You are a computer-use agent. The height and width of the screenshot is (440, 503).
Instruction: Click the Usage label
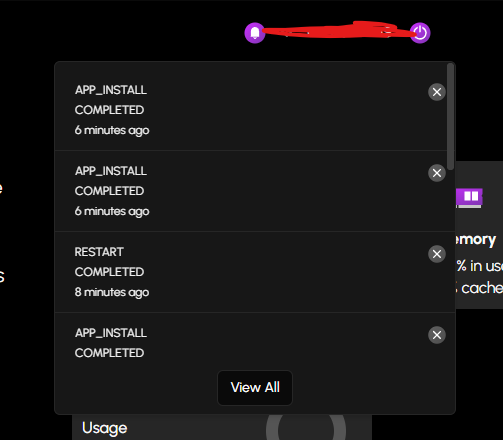pos(105,428)
